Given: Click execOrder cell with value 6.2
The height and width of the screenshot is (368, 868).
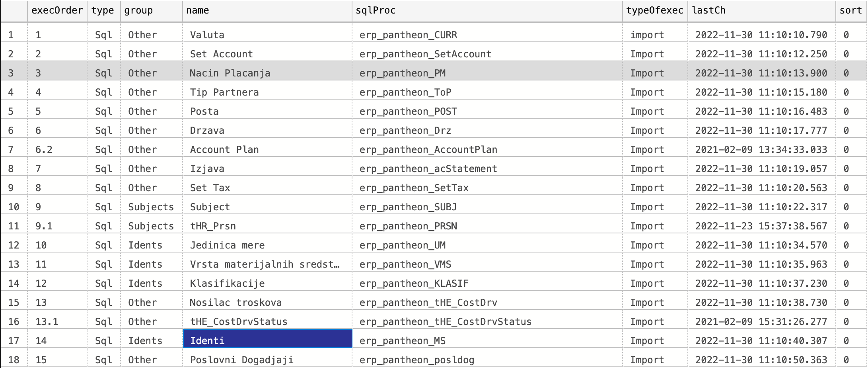Looking at the screenshot, I should (x=57, y=150).
